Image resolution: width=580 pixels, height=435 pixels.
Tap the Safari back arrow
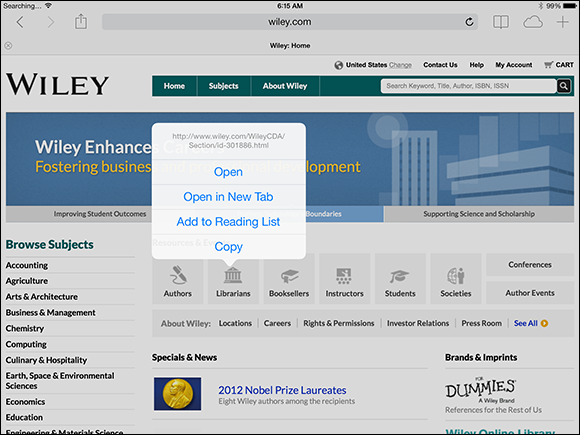tap(20, 22)
